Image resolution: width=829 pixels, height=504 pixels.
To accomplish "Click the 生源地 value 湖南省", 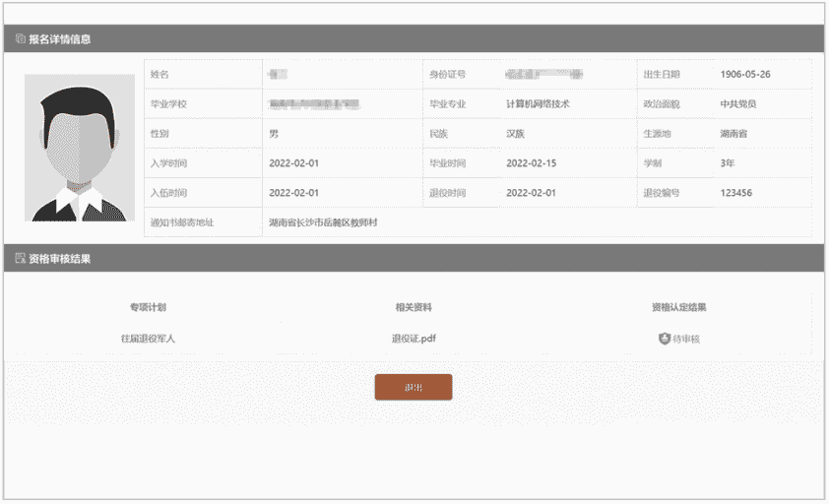I will coord(733,134).
